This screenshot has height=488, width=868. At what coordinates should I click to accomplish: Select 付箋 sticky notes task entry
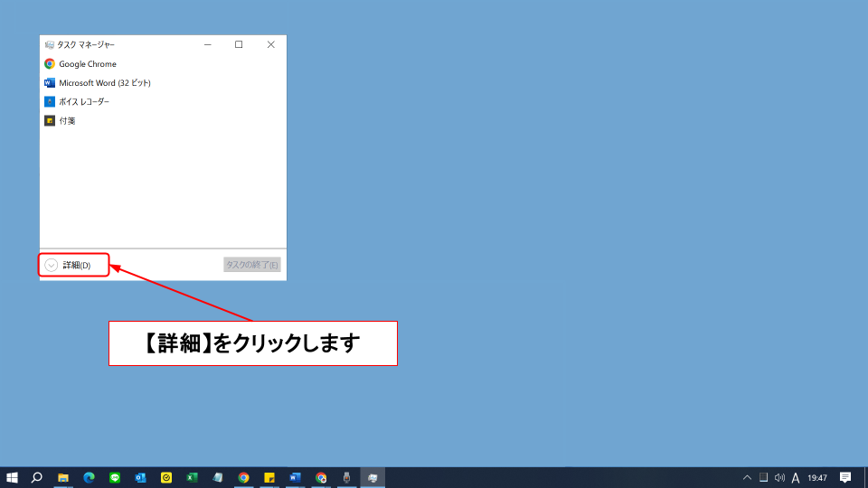pos(67,121)
